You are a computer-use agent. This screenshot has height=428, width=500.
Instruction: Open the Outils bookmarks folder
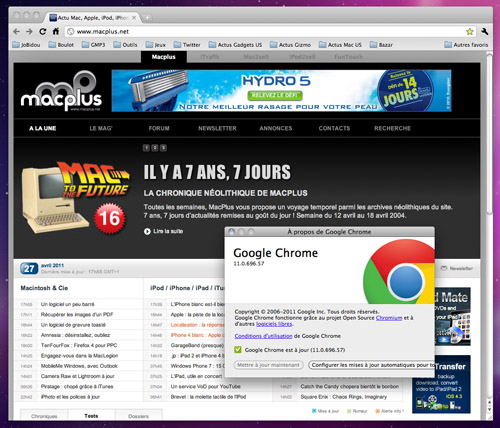pyautogui.click(x=125, y=45)
